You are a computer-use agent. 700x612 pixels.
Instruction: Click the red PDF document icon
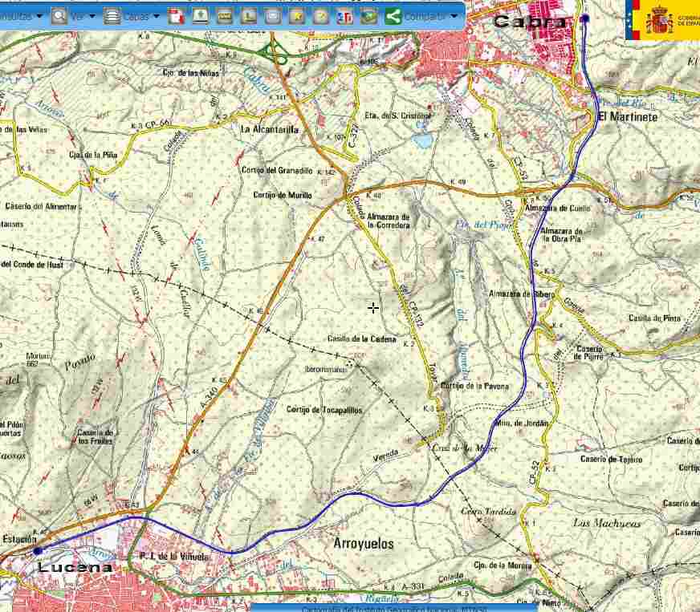coord(176,16)
